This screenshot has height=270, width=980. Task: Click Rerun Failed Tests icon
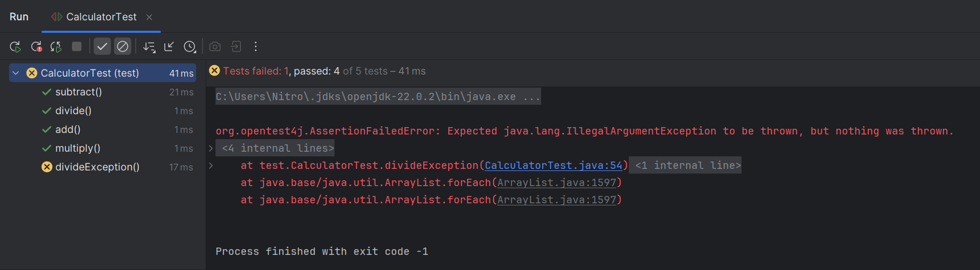(x=36, y=47)
